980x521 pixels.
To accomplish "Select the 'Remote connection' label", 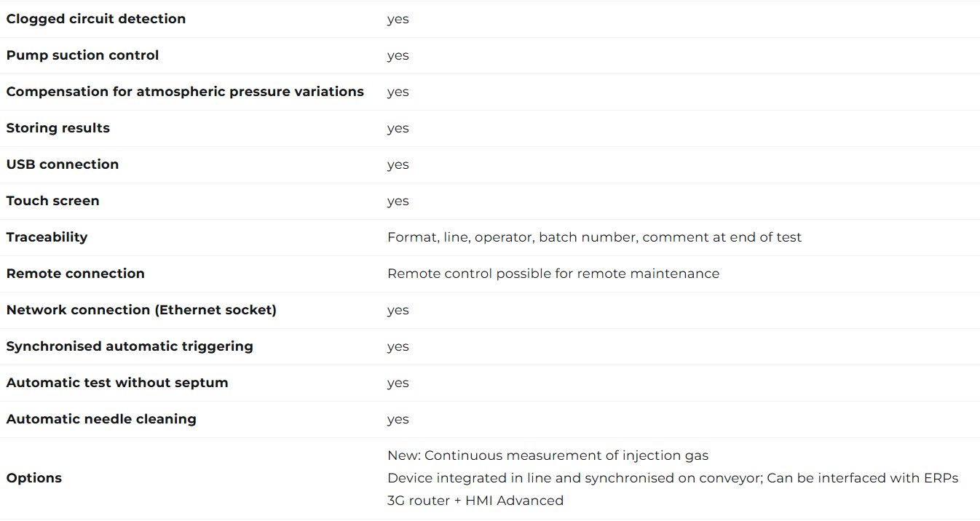I will (x=76, y=274).
